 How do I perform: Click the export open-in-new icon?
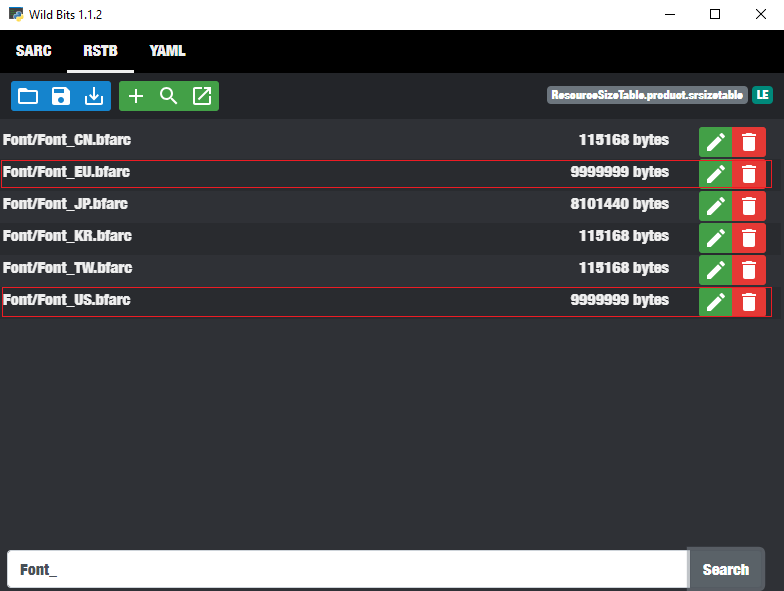[x=202, y=96]
